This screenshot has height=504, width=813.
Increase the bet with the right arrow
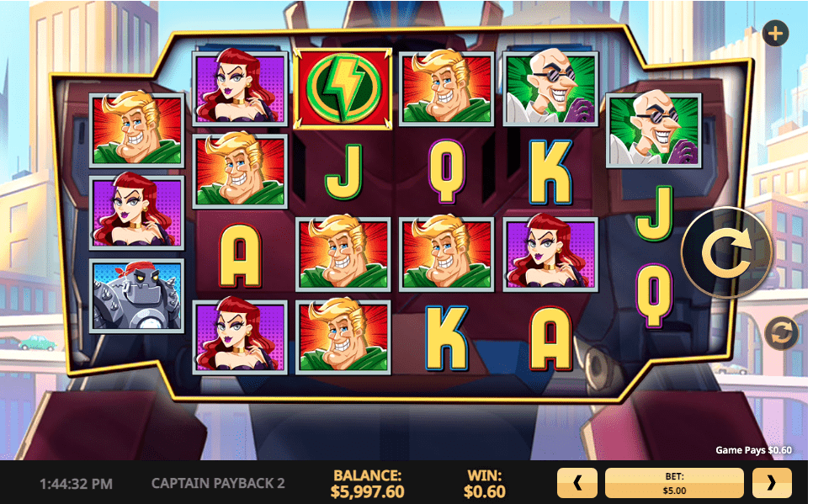pos(772,483)
